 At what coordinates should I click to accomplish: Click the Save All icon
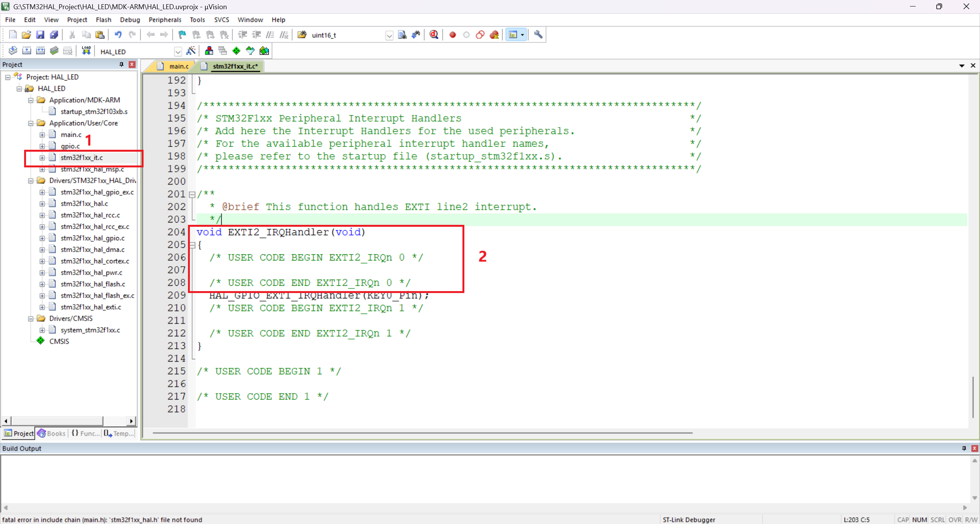coord(54,35)
